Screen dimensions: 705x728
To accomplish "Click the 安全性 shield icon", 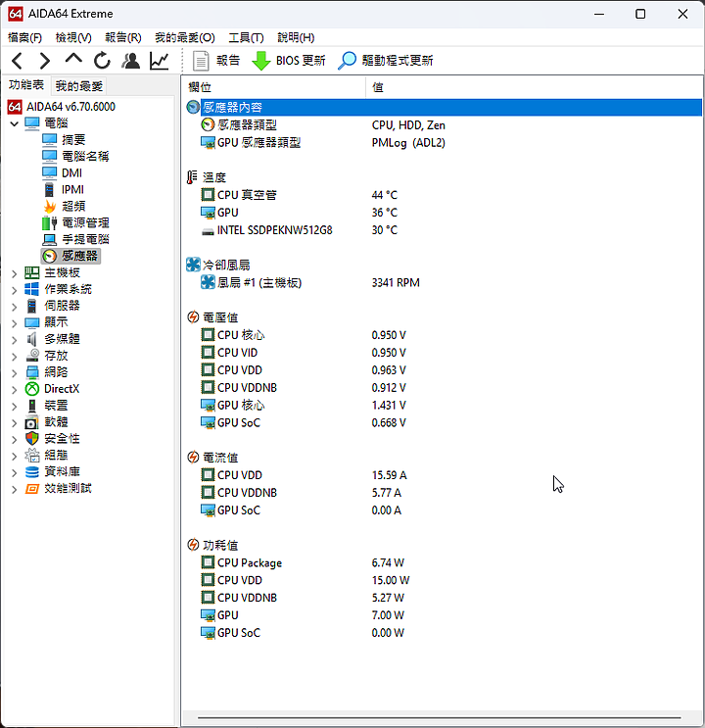I will click(x=32, y=438).
